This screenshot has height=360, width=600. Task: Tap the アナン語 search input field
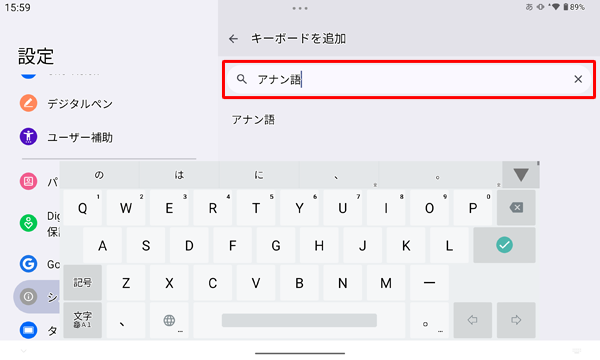(409, 80)
